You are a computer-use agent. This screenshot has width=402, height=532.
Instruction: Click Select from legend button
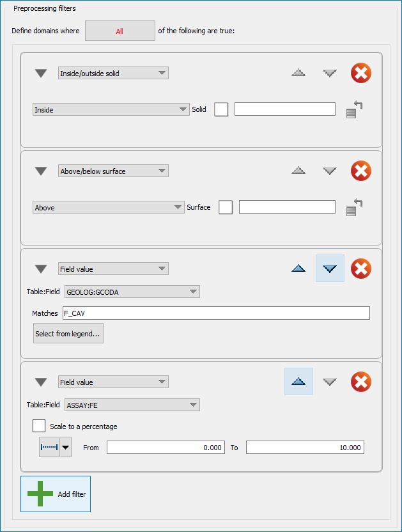68,334
